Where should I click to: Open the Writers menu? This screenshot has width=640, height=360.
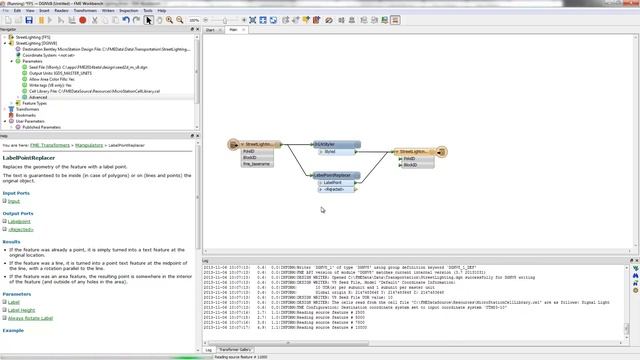point(108,11)
